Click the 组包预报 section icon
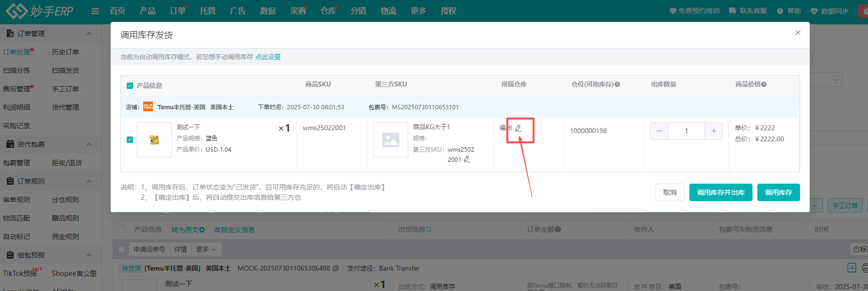The width and height of the screenshot is (868, 291). coord(10,255)
